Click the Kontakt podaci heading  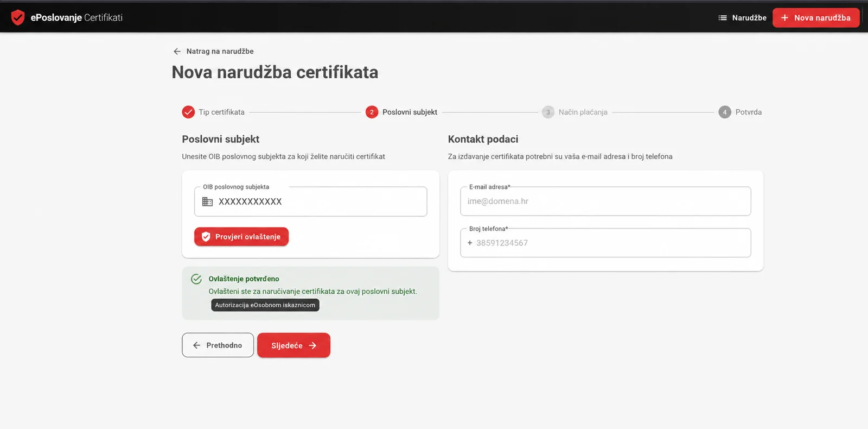click(x=483, y=139)
